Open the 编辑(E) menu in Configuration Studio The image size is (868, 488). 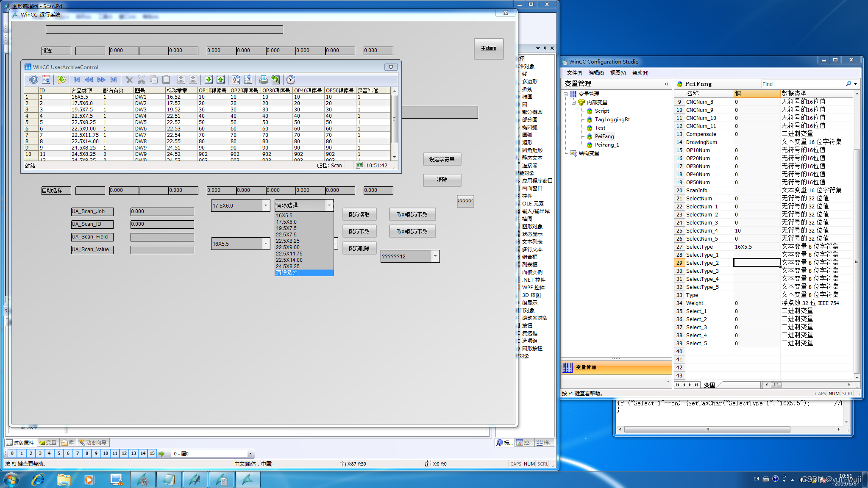point(596,73)
